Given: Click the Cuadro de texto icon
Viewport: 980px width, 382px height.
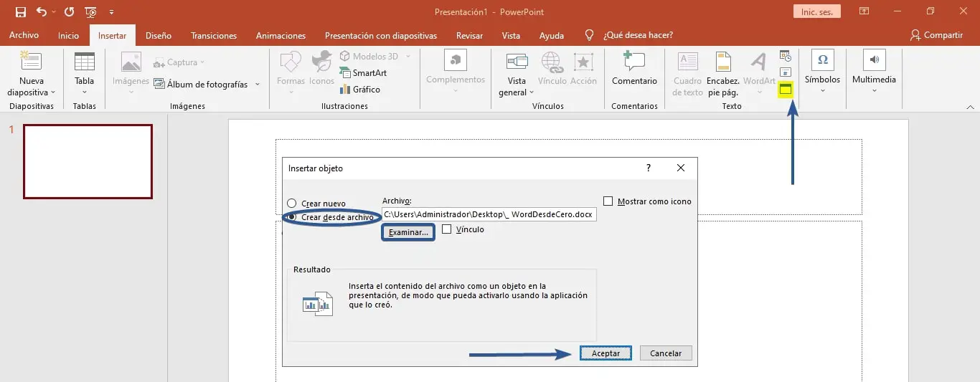Looking at the screenshot, I should point(688,62).
